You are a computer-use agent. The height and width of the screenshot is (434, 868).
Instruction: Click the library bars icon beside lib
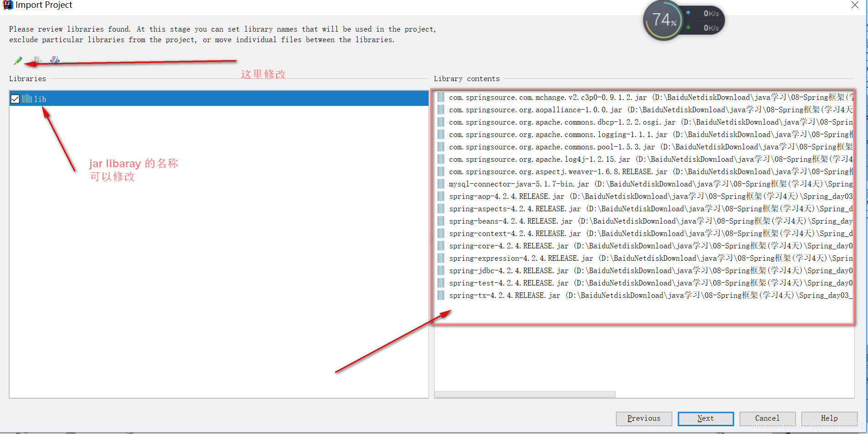tap(27, 99)
